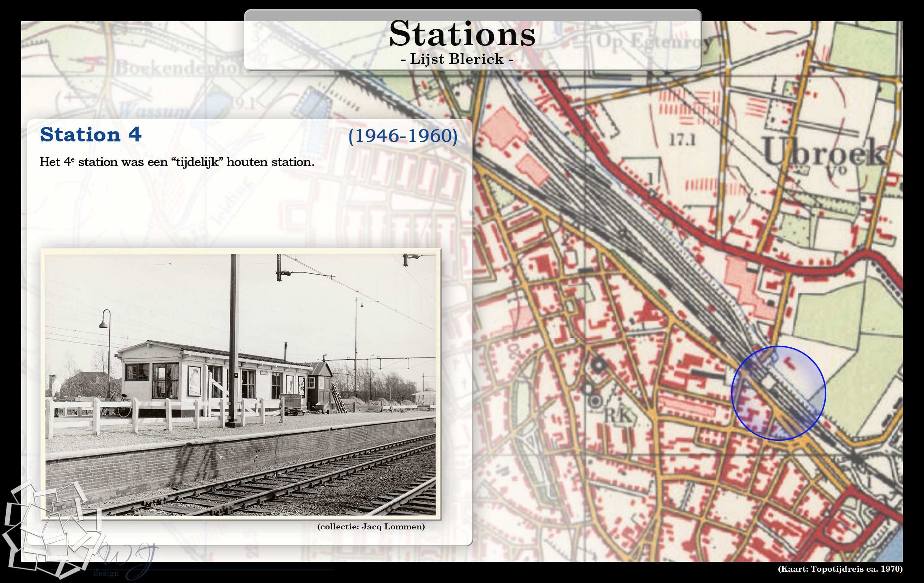The image size is (924, 583).
Task: Click the street lamp in the photo
Action: (104, 324)
